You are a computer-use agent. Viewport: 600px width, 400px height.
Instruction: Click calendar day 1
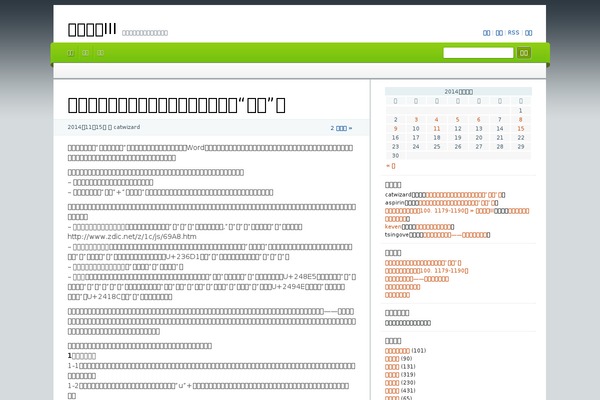tap(520, 111)
